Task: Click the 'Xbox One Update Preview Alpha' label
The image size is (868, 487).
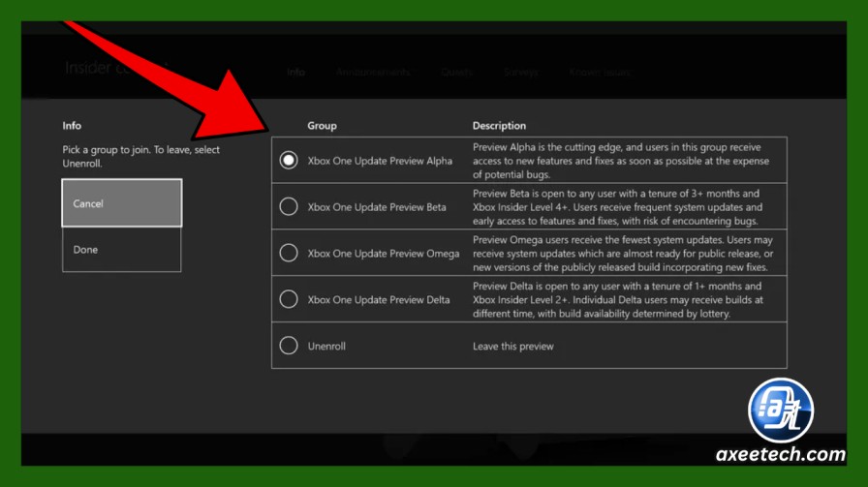Action: pos(380,161)
